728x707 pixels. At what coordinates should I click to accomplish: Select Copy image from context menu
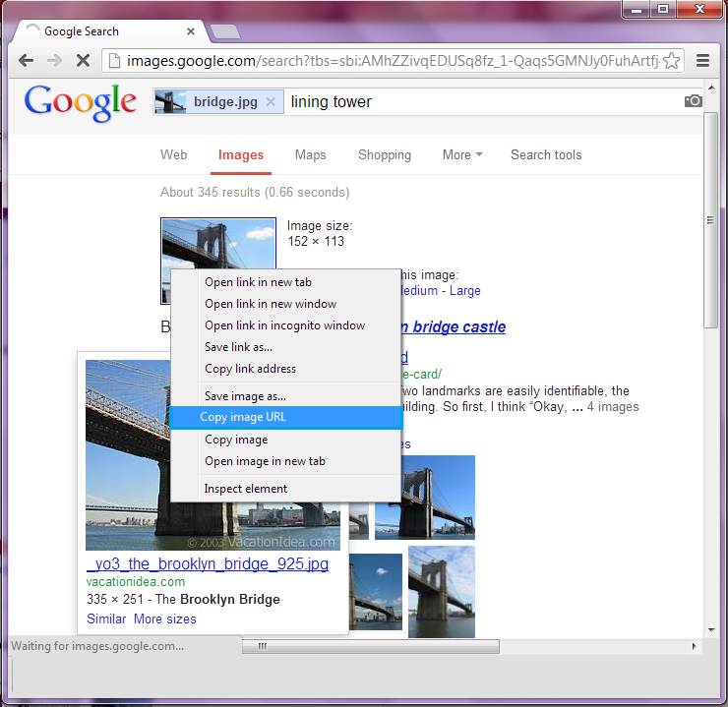[x=285, y=440]
